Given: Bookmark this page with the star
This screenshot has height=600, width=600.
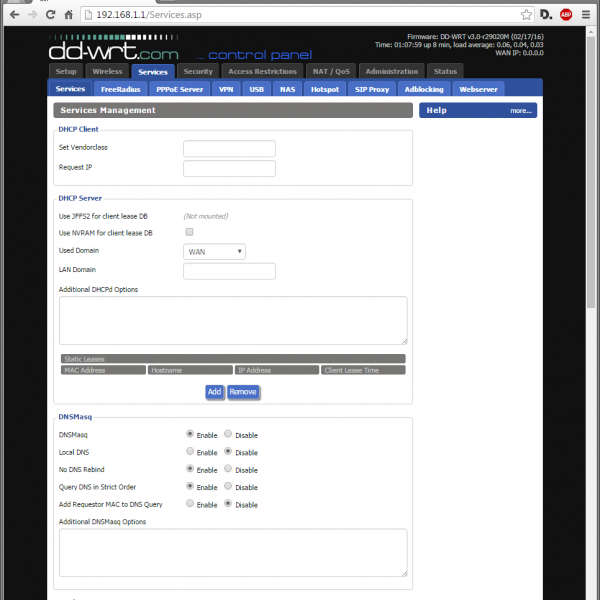Looking at the screenshot, I should [x=527, y=15].
